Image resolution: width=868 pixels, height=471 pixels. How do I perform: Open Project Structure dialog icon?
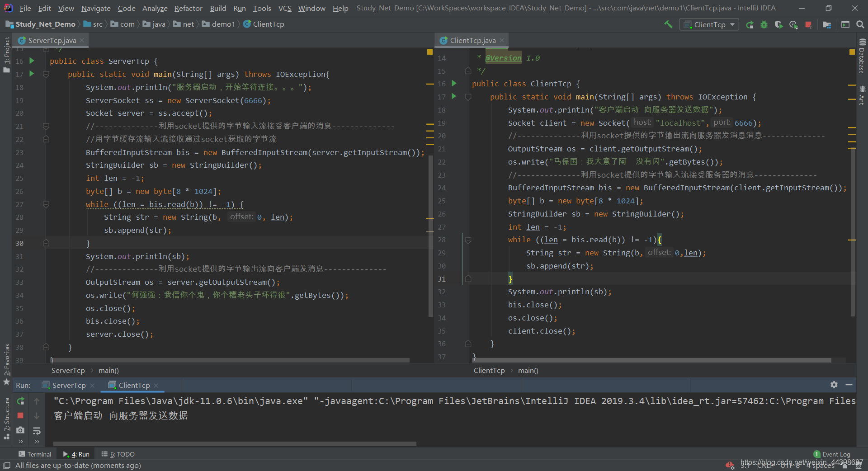tap(827, 24)
